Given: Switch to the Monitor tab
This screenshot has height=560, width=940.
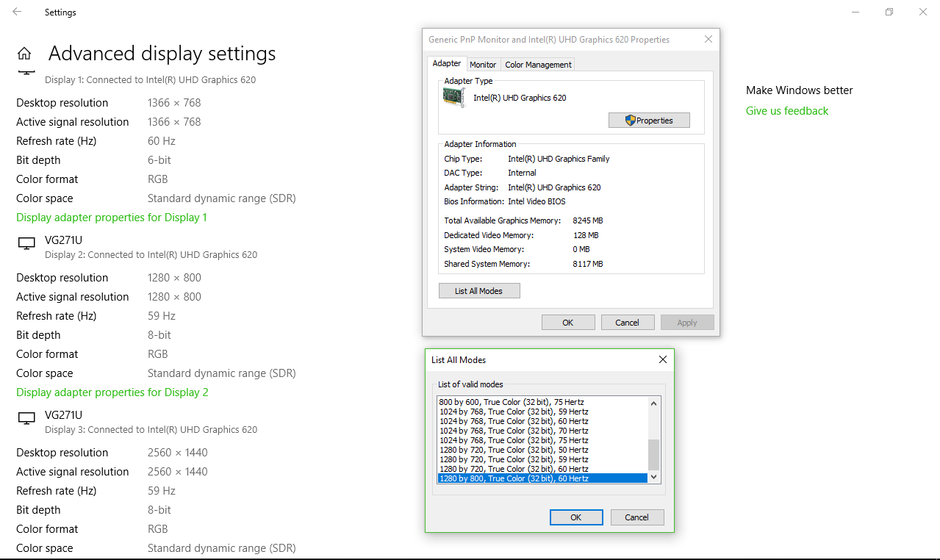Looking at the screenshot, I should [483, 65].
